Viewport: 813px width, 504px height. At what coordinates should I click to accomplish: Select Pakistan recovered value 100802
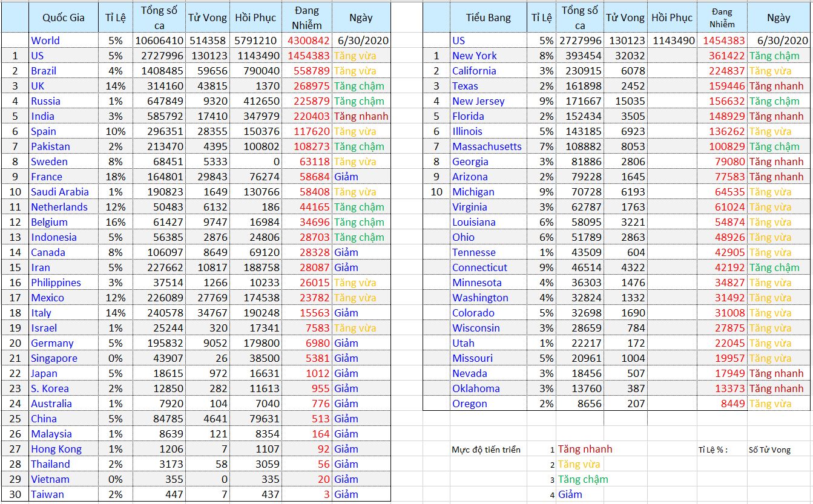255,146
